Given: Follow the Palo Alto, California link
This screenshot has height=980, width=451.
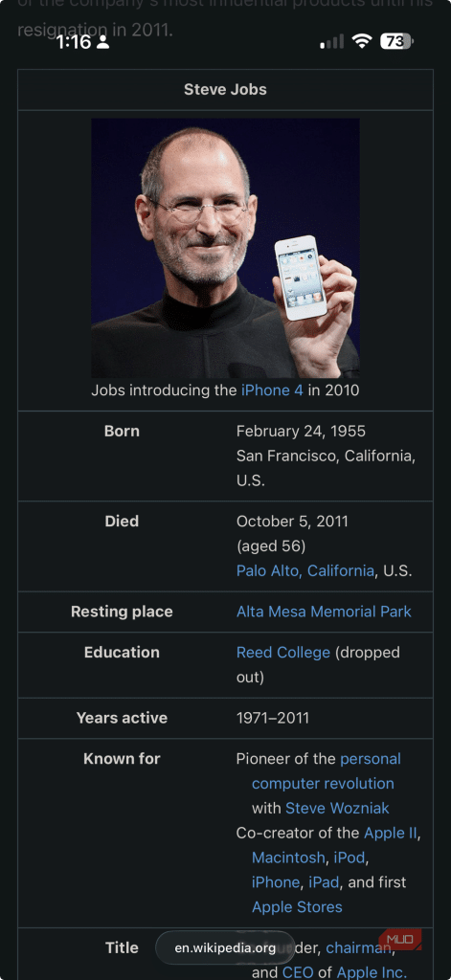Looking at the screenshot, I should point(305,570).
